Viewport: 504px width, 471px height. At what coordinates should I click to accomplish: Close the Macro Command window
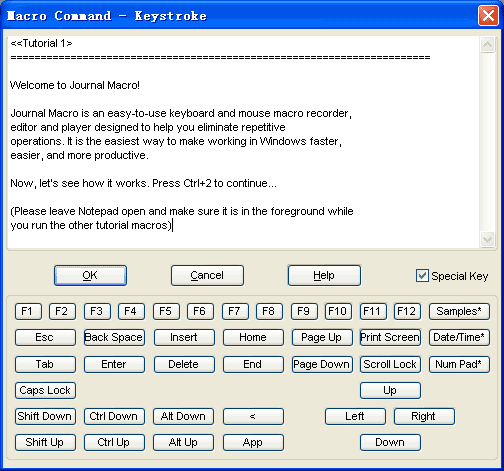tap(488, 15)
